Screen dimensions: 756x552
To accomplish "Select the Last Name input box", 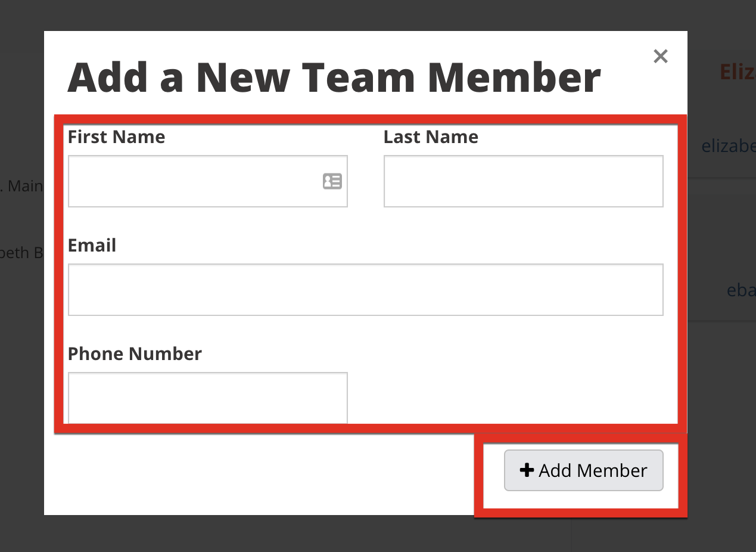I will (524, 181).
